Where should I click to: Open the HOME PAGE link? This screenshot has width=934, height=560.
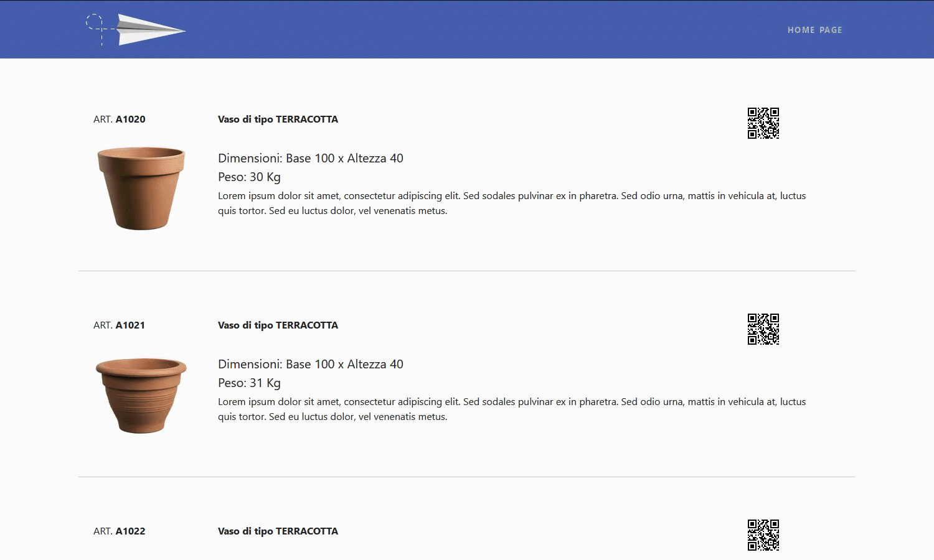814,30
